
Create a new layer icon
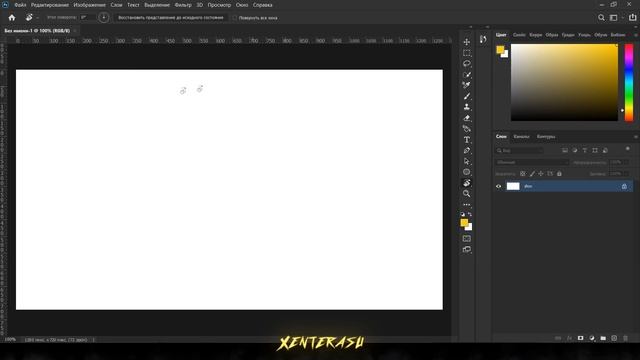pos(614,338)
